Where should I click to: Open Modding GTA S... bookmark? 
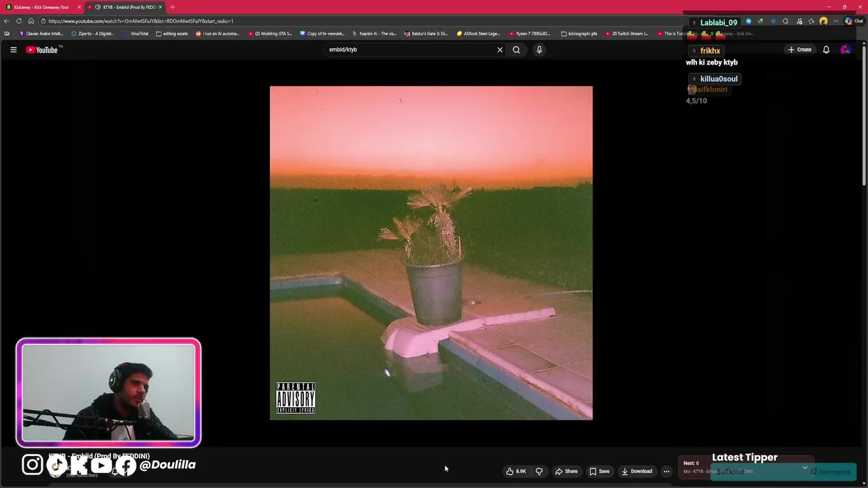270,33
